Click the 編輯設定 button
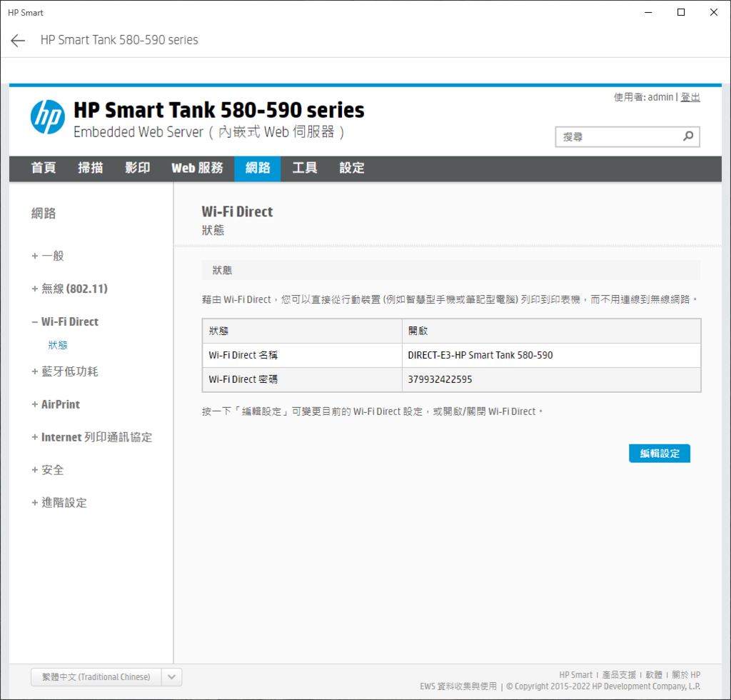 (x=659, y=454)
